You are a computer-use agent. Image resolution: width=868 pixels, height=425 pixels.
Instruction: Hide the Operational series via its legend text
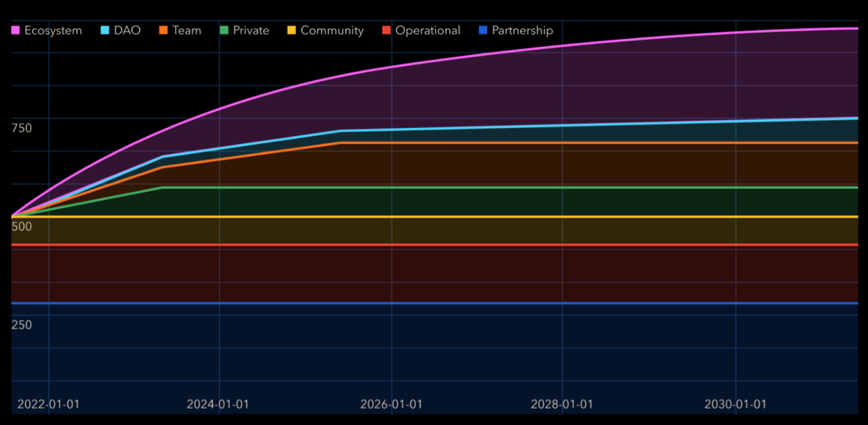[x=427, y=30]
